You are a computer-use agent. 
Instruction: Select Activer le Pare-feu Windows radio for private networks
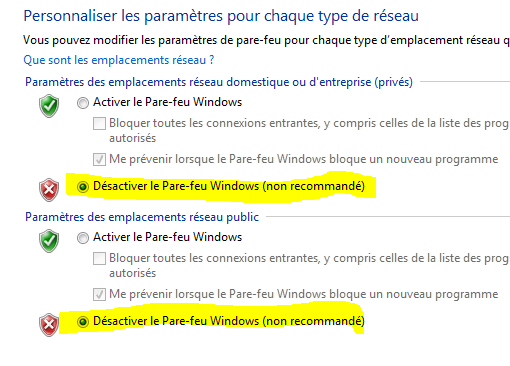pos(83,103)
